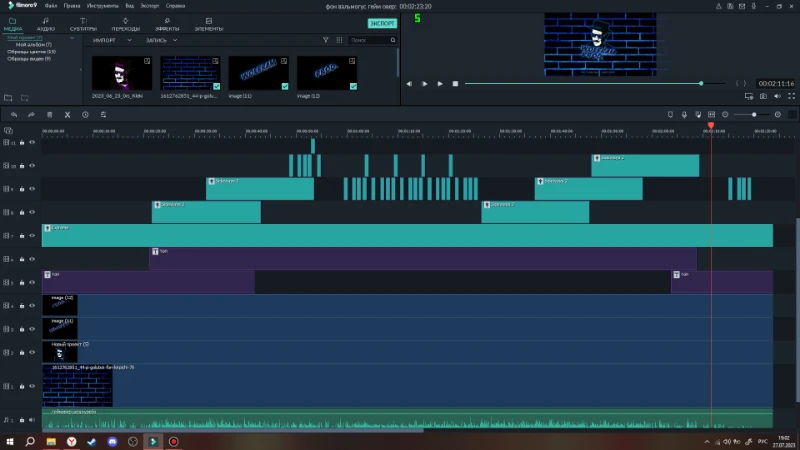Switch to the ПЕРЕХОДЫ tab
The height and width of the screenshot is (450, 800).
(x=126, y=24)
